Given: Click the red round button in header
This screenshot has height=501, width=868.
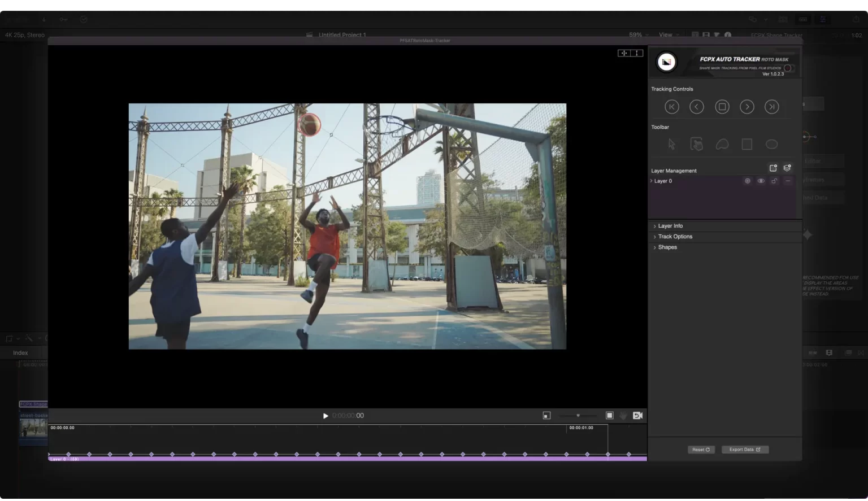Looking at the screenshot, I should 788,68.
